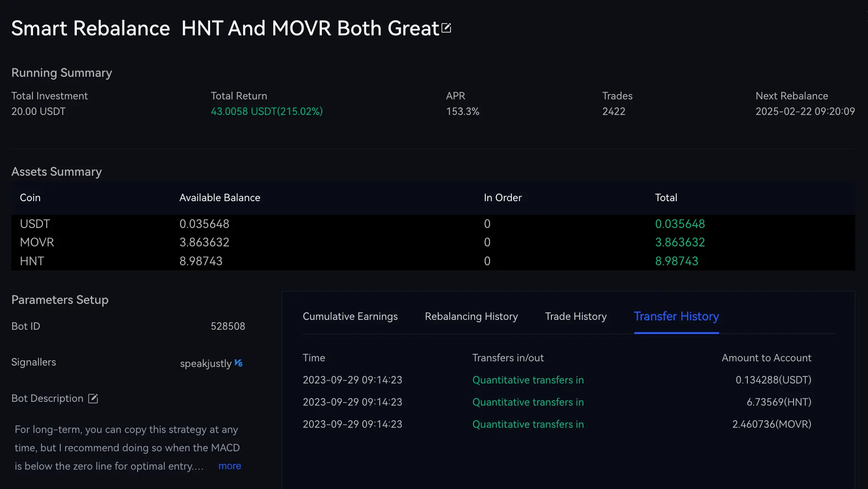View the Trade History tab
868x489 pixels.
point(575,317)
